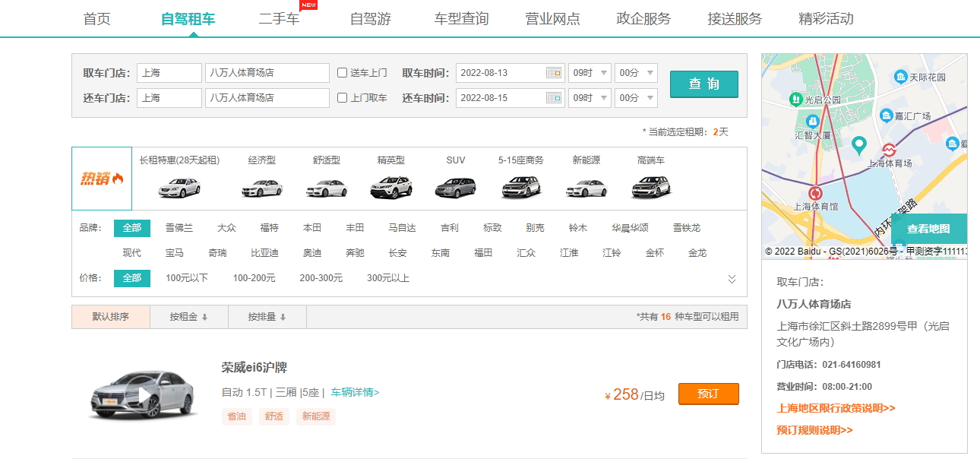Open the 自驾游 road trip menu
Viewport: 980px width, 459px height.
pyautogui.click(x=371, y=19)
